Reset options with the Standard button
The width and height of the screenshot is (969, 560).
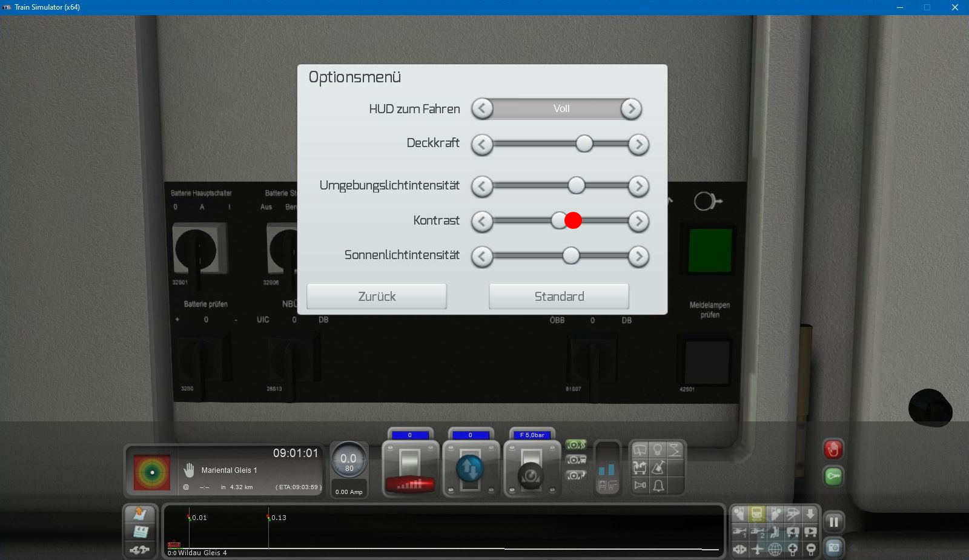tap(559, 297)
